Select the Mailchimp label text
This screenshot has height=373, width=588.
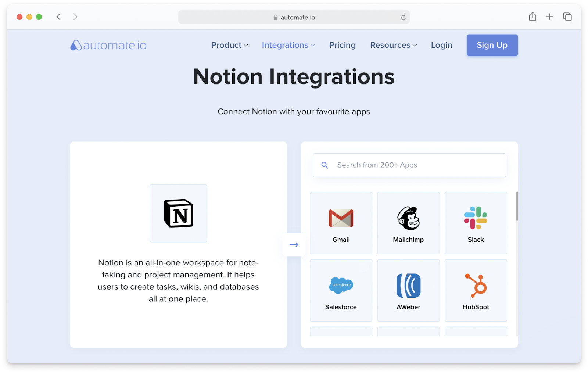point(408,240)
